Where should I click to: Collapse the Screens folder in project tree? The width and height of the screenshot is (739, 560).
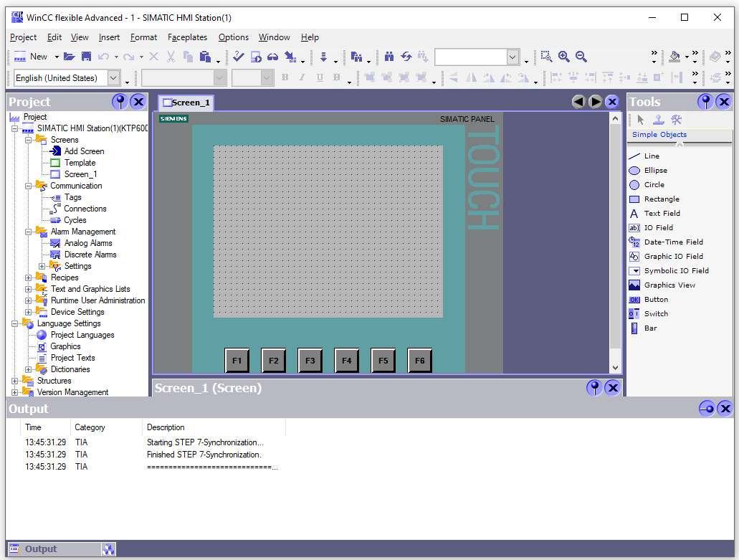[x=28, y=140]
